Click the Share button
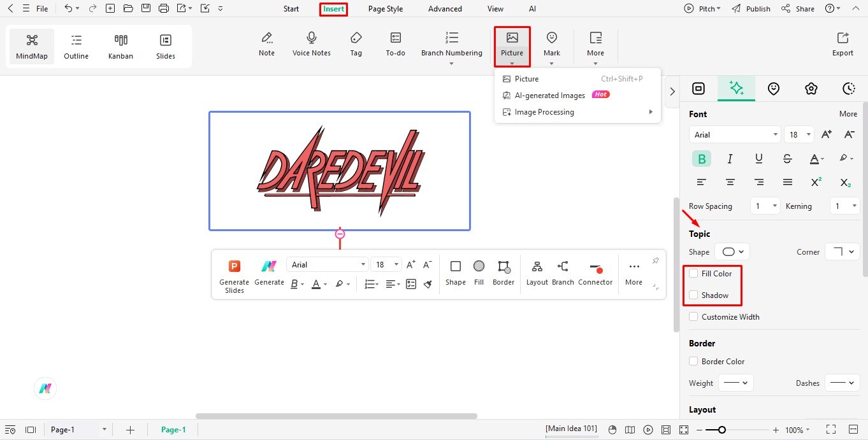This screenshot has height=440, width=868. (x=798, y=9)
